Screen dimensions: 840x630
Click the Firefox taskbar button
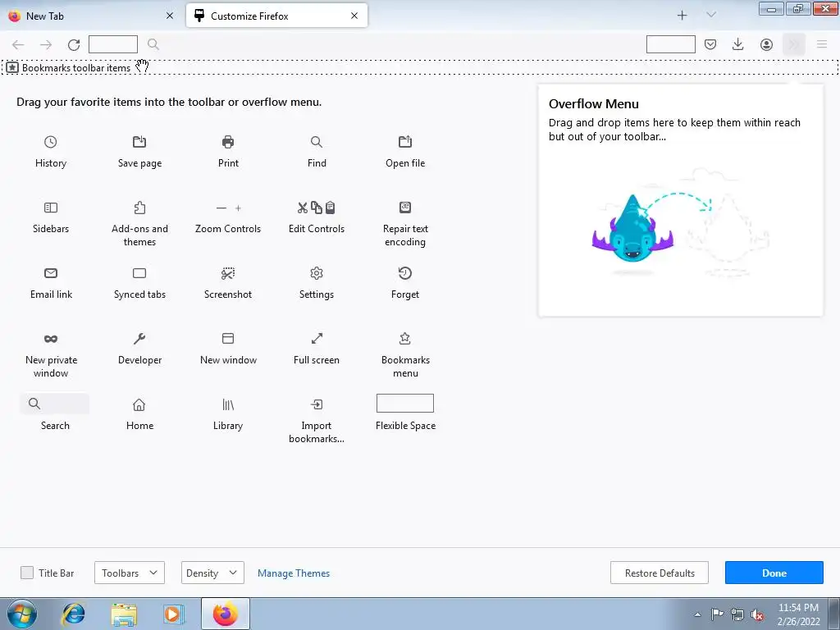tap(226, 614)
